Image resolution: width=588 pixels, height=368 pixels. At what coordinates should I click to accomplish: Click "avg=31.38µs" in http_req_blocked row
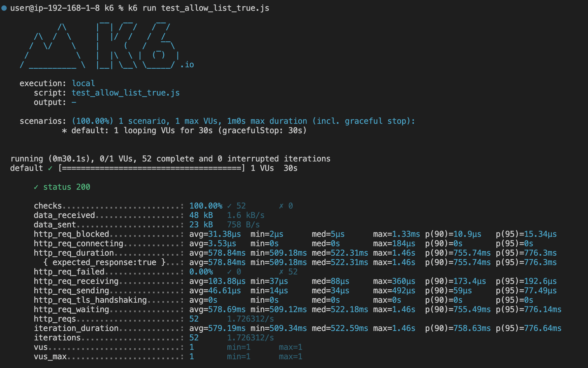point(215,234)
